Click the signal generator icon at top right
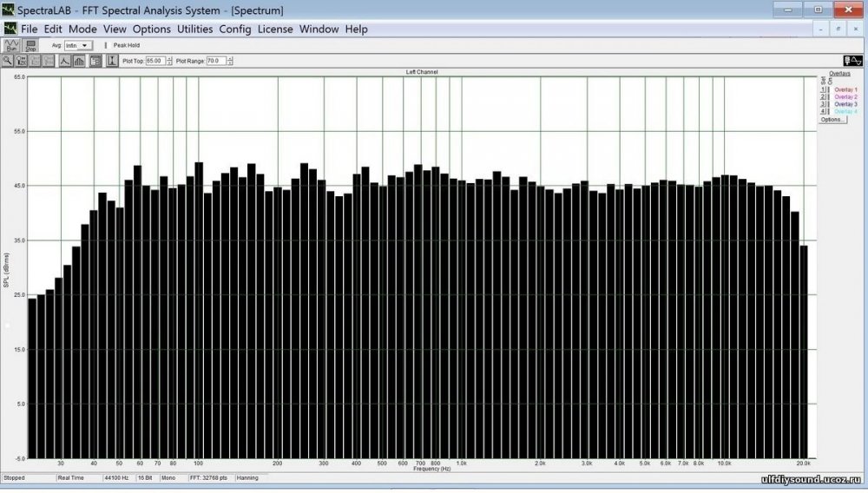The width and height of the screenshot is (868, 493). [x=852, y=59]
